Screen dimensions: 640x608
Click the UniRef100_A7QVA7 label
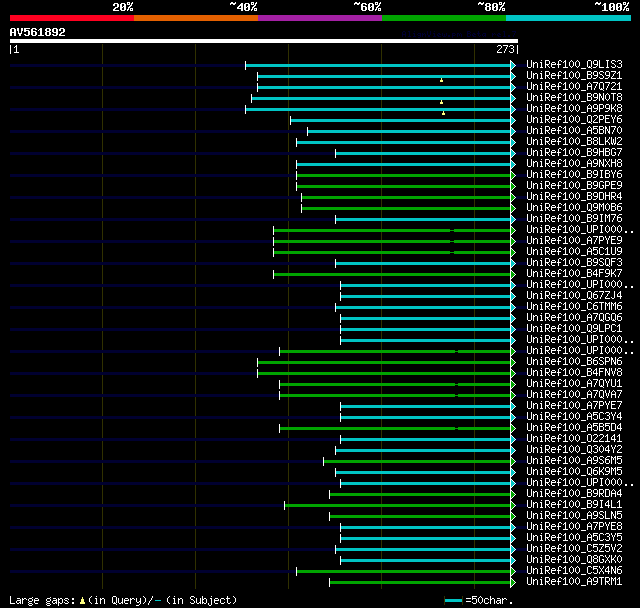click(574, 395)
